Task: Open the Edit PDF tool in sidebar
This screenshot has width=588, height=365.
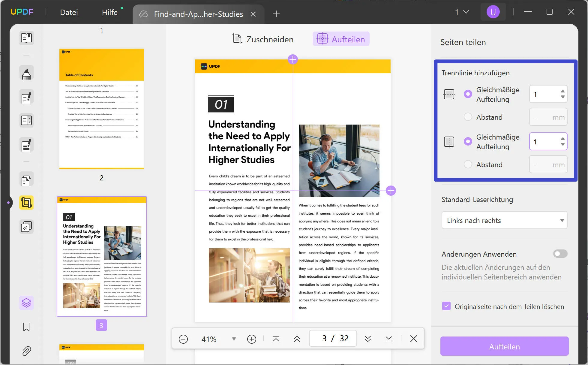Action: 26,97
